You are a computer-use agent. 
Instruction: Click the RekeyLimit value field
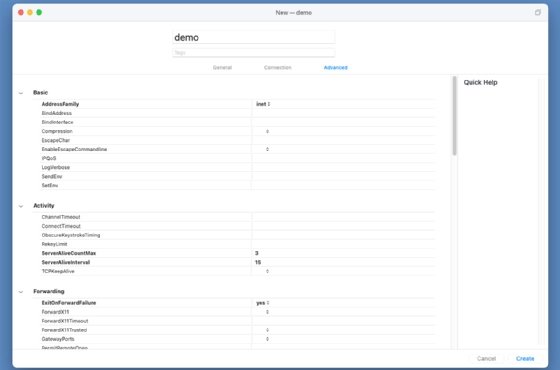point(343,244)
